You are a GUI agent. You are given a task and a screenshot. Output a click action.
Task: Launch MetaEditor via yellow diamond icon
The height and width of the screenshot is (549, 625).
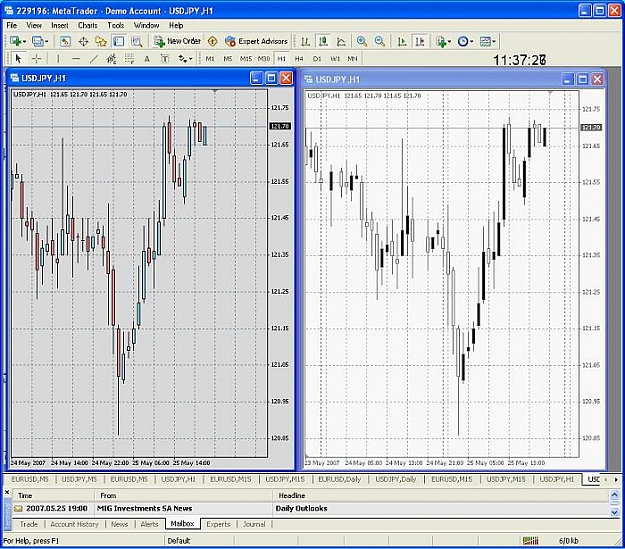pyautogui.click(x=212, y=41)
